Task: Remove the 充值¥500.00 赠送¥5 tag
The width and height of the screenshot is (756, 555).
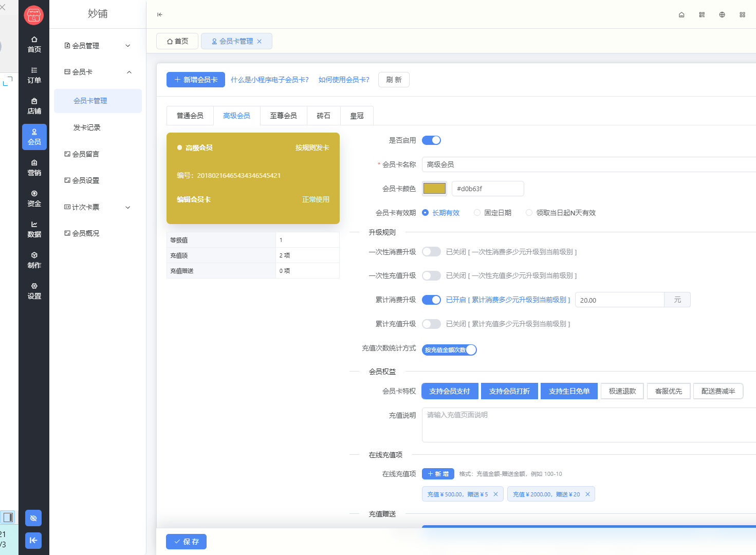Action: coord(496,494)
